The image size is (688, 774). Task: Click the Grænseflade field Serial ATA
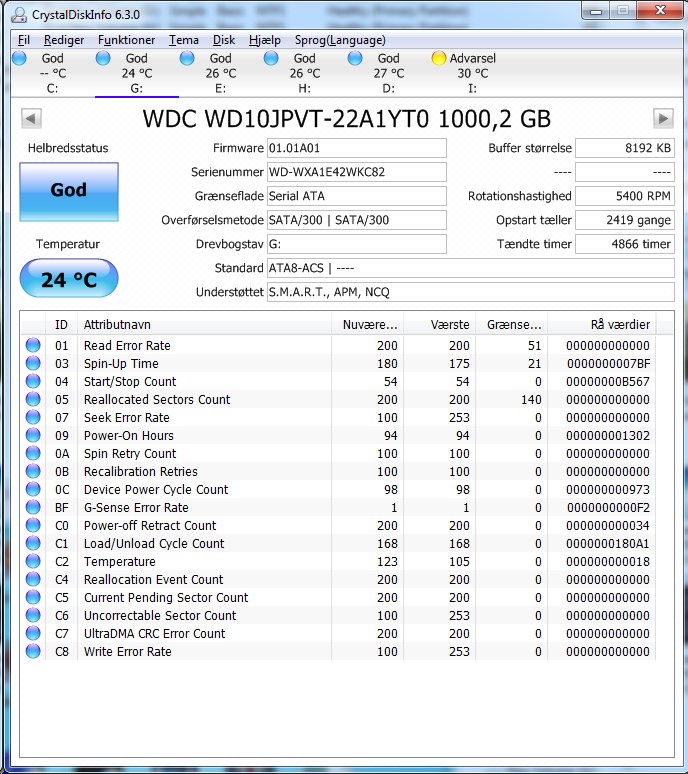pos(357,196)
